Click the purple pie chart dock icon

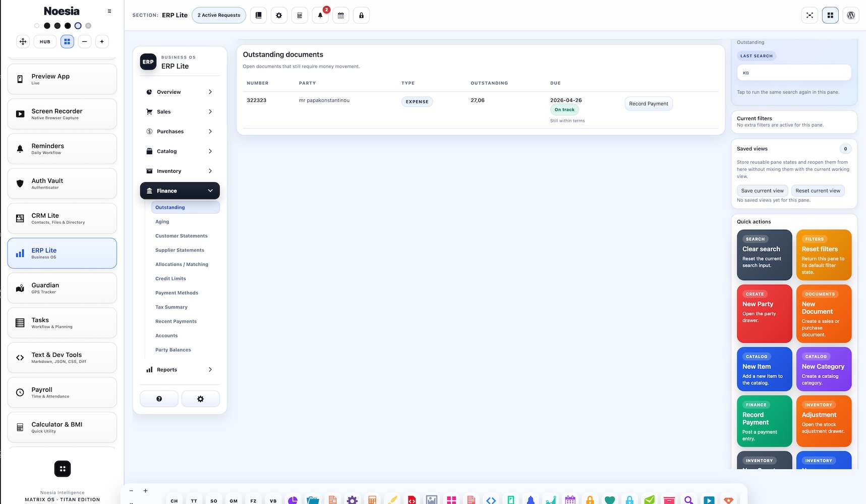point(293,500)
